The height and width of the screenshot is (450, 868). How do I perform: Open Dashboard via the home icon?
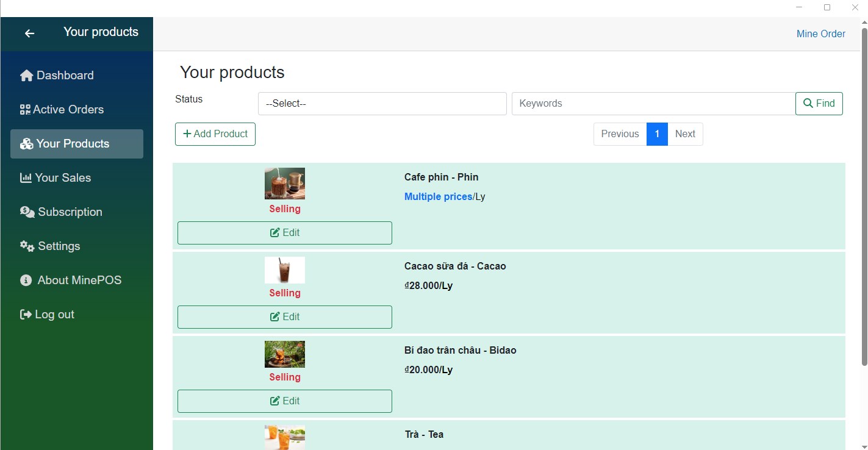[x=26, y=76]
